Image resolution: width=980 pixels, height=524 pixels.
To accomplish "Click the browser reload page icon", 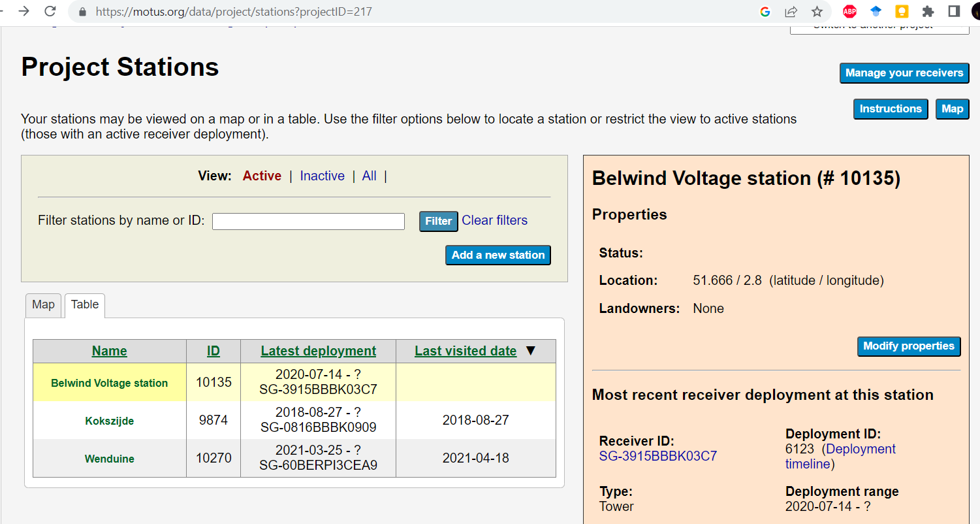I will (x=50, y=11).
